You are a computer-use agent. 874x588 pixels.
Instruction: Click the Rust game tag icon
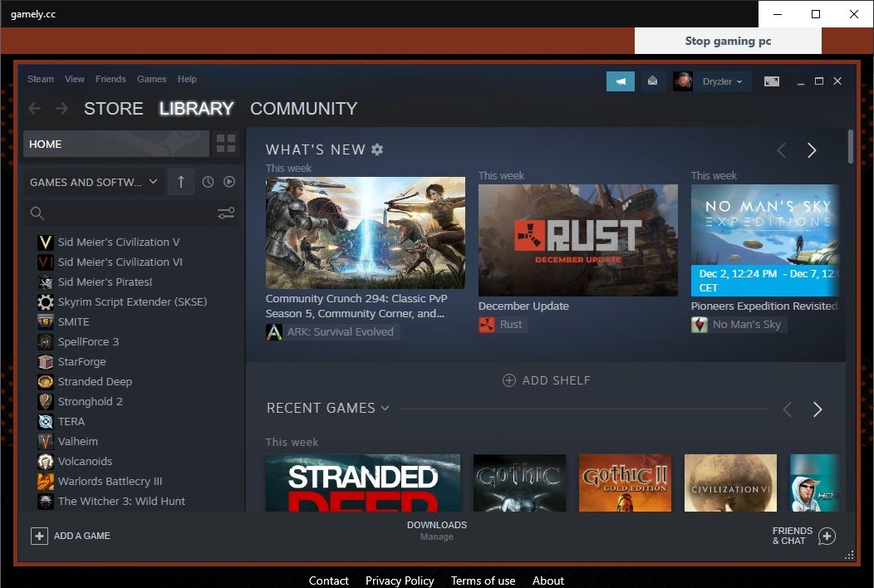[487, 325]
